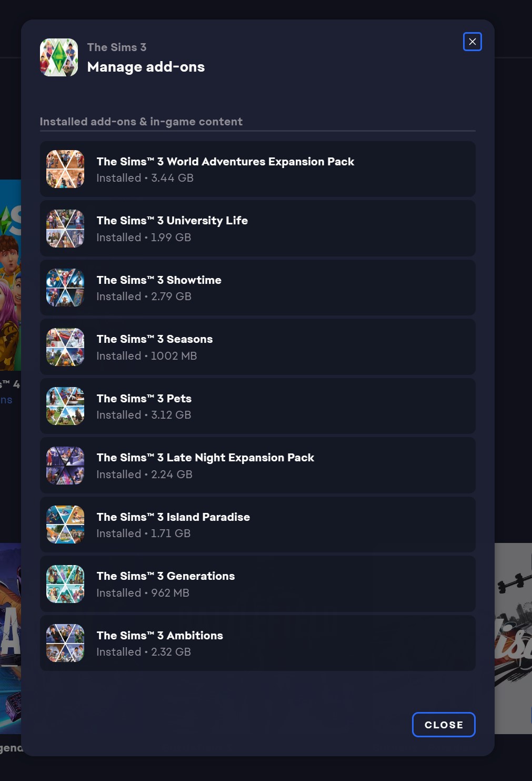The width and height of the screenshot is (532, 781).
Task: Click the Showtime pack icon
Action: click(x=65, y=288)
